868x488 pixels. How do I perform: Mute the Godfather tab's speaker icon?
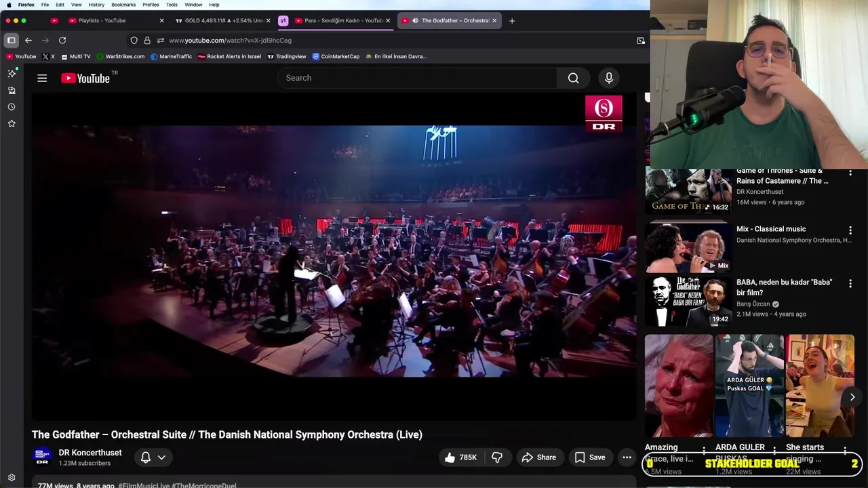click(415, 20)
